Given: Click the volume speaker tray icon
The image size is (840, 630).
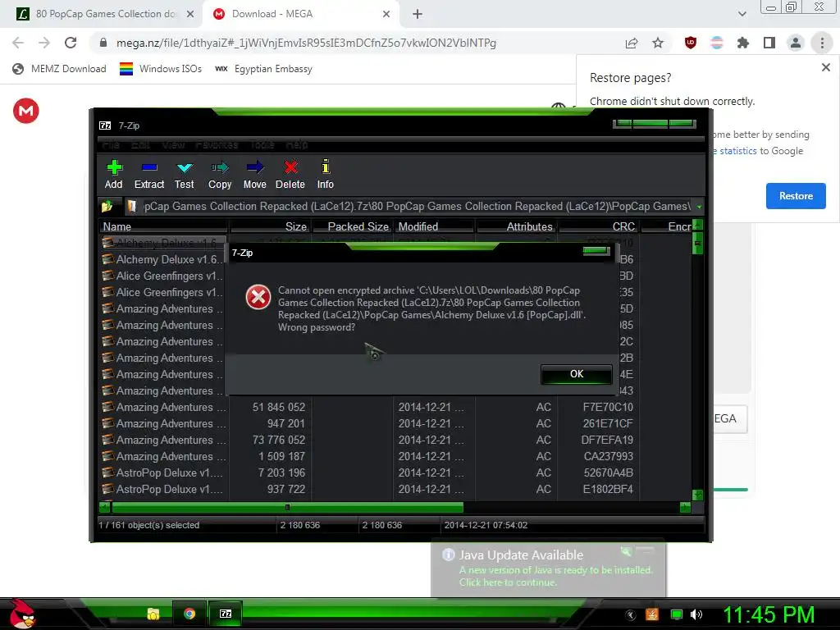Looking at the screenshot, I should (x=696, y=614).
